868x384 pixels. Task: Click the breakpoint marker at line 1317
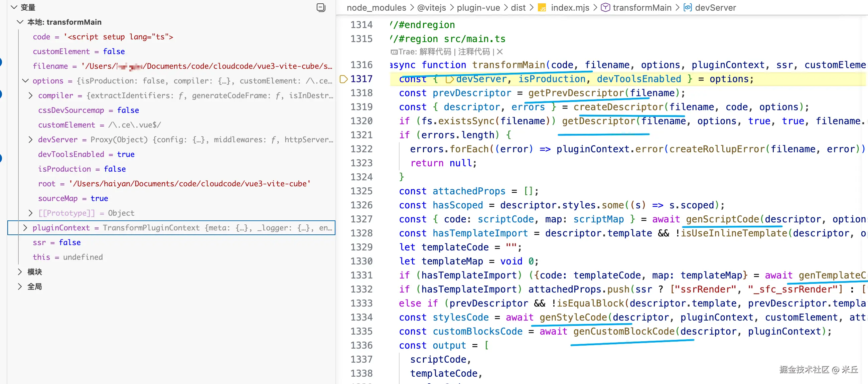(x=343, y=79)
